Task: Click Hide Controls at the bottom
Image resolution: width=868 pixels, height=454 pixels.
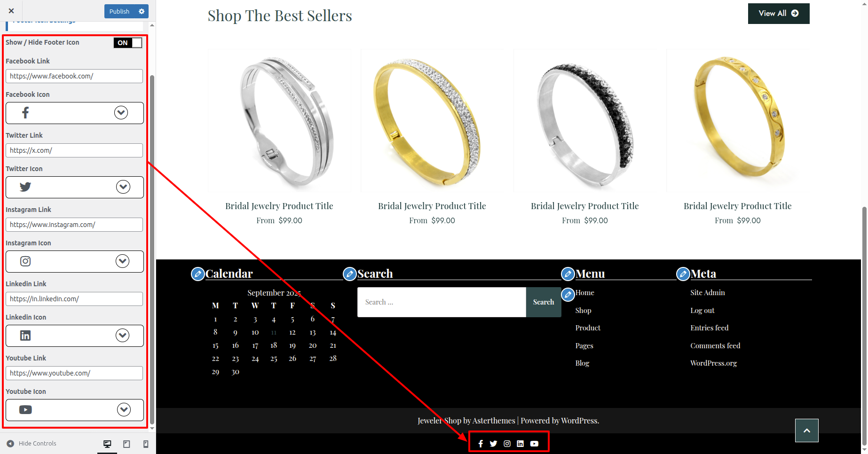Action: (x=31, y=444)
